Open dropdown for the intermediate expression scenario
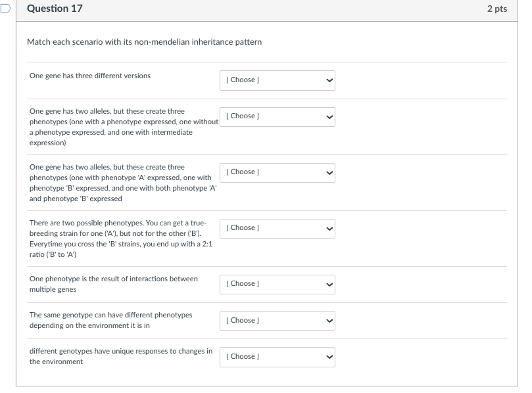The image size is (532, 393). coord(278,116)
